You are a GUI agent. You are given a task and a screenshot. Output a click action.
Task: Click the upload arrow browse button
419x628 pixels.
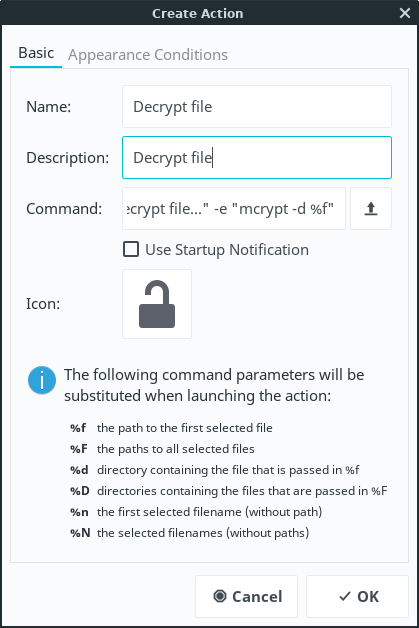tap(371, 208)
